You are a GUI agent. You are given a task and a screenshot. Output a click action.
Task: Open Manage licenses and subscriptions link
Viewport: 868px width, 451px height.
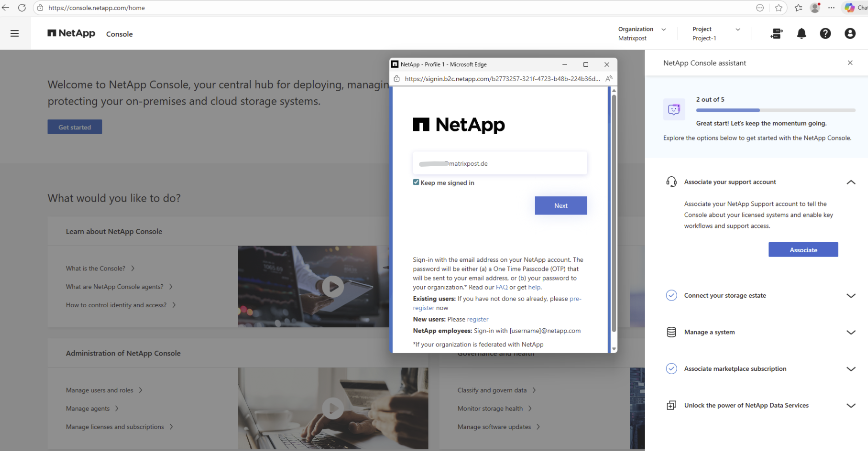click(x=120, y=427)
